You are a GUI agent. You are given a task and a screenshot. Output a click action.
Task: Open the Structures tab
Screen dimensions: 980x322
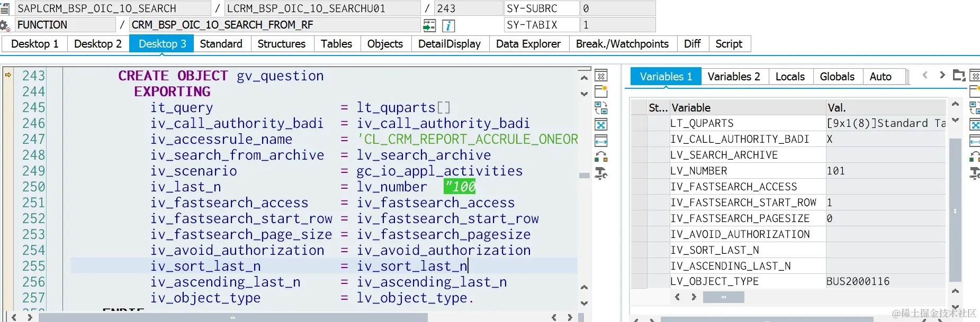pos(282,44)
